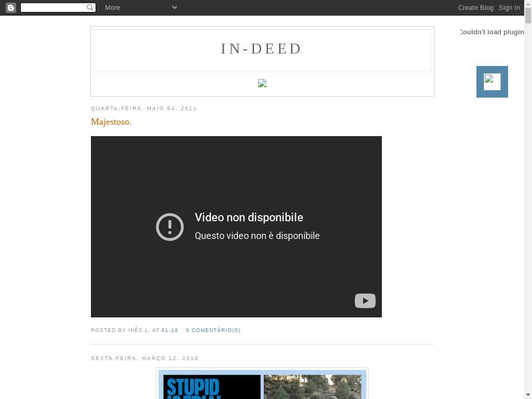
Task: Click the magnifier icon in search box
Action: pos(90,7)
